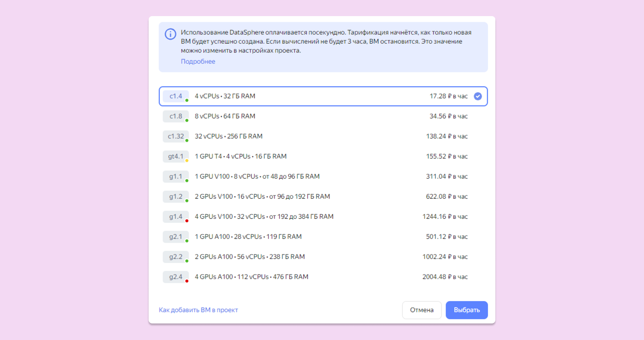Screen dimensions: 644x340
Task: Click the text 32 vCPUs • 256 ГБ RAM
Action: coord(229,136)
